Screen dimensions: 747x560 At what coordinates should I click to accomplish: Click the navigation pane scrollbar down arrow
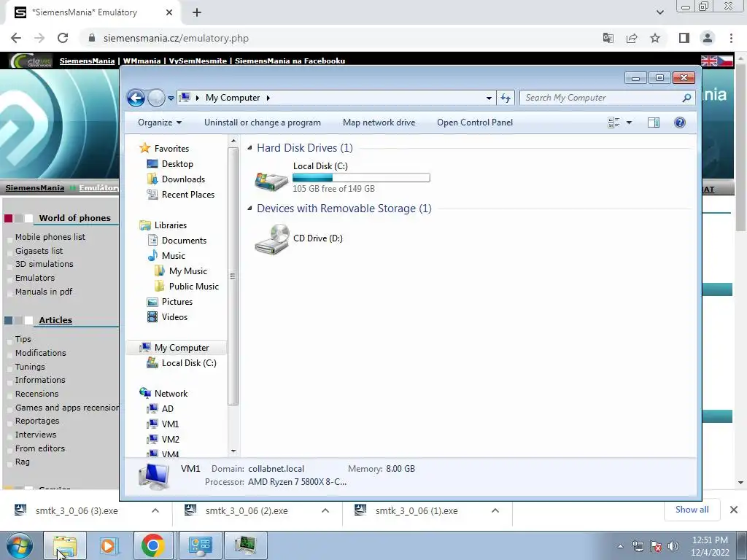point(233,451)
